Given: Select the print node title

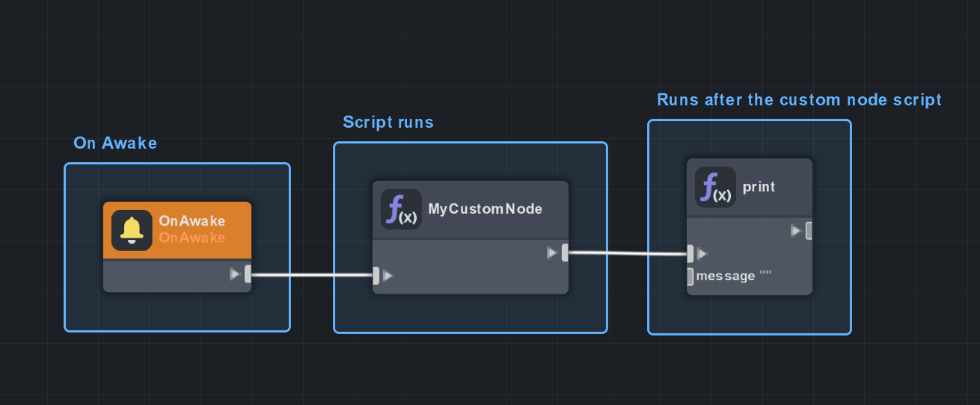Looking at the screenshot, I should tap(759, 187).
